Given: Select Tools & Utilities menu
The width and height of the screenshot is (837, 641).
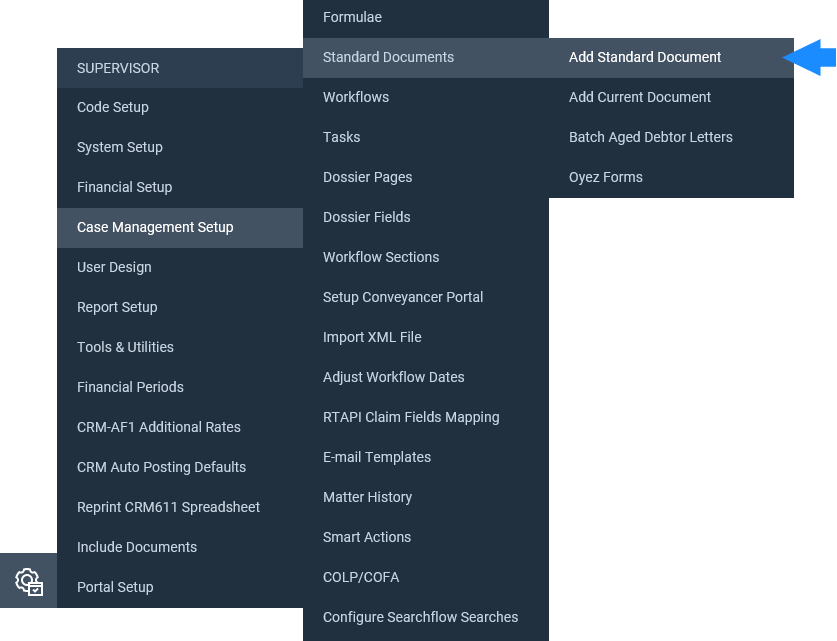Looking at the screenshot, I should (x=180, y=347).
